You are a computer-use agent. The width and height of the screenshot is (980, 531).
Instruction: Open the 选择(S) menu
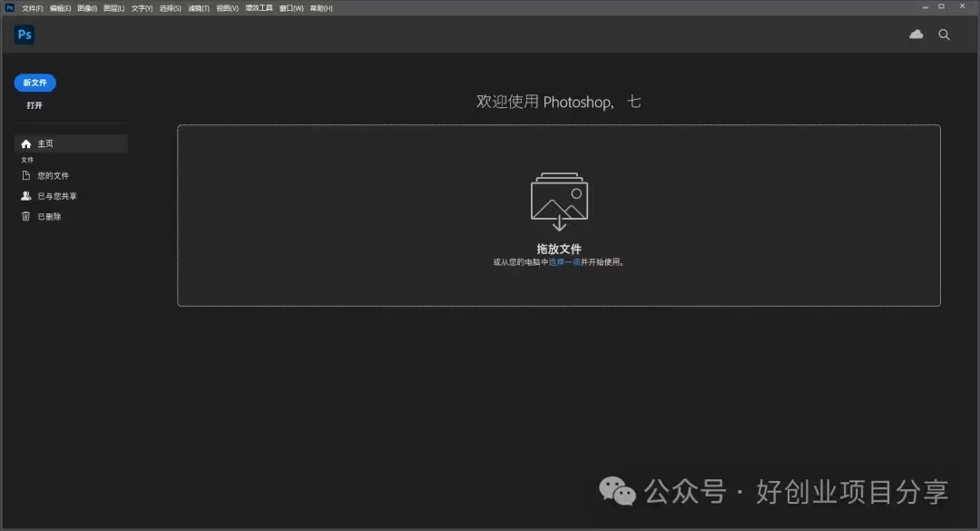pyautogui.click(x=170, y=8)
